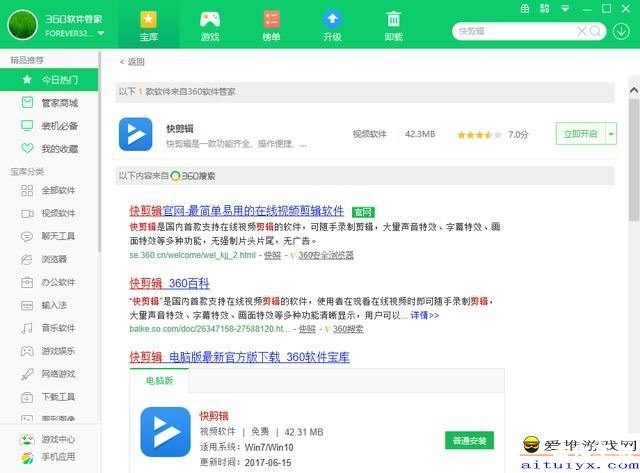Click the vertical scrollbar thumb of results

coord(634,159)
